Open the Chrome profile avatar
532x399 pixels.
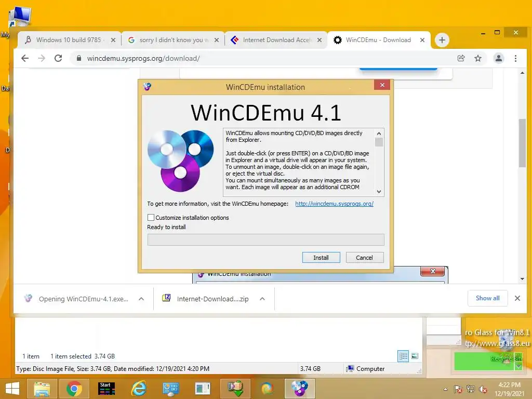coord(499,58)
